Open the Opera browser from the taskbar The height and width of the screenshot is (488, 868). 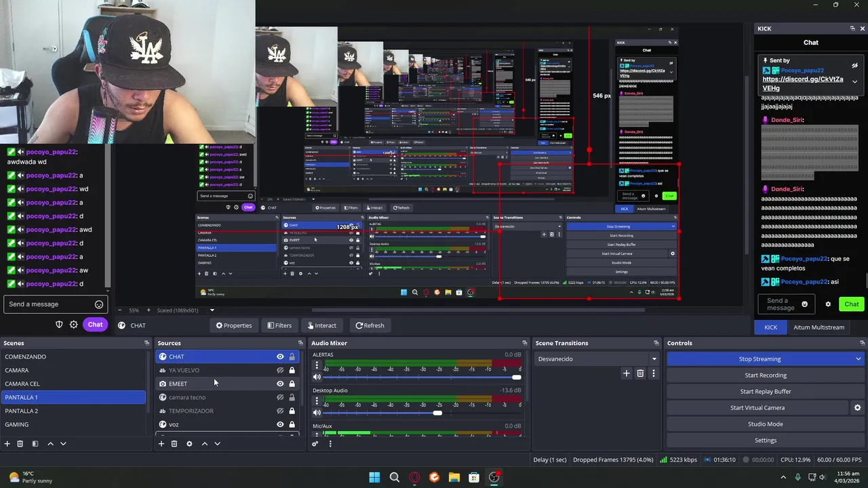click(414, 477)
